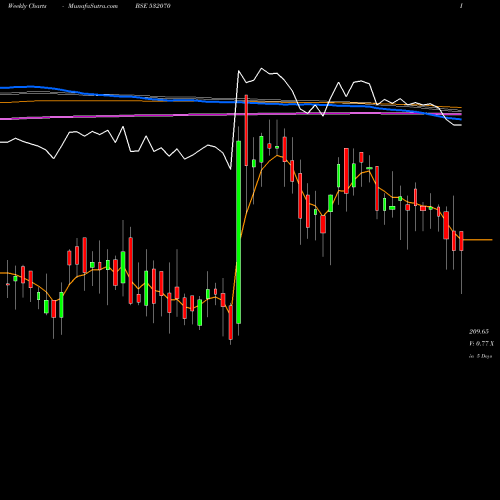Click the tall red candle after the green spike
The width and height of the screenshot is (500, 500).
coord(246,130)
